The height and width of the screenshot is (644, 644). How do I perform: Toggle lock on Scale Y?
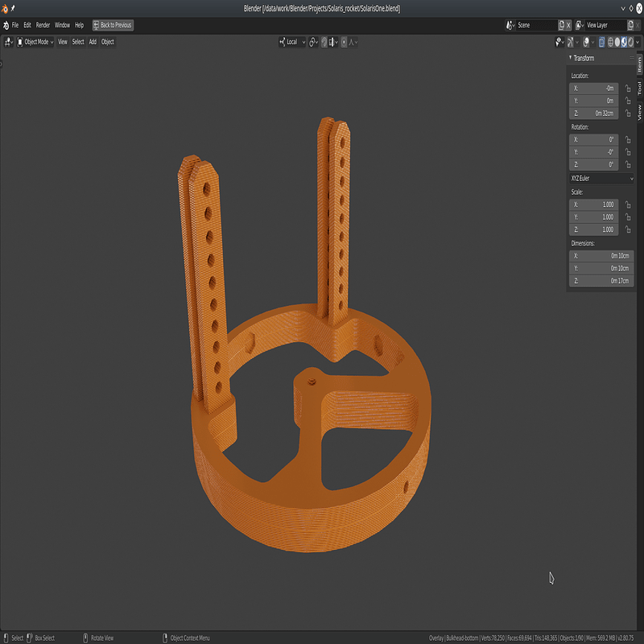point(628,217)
